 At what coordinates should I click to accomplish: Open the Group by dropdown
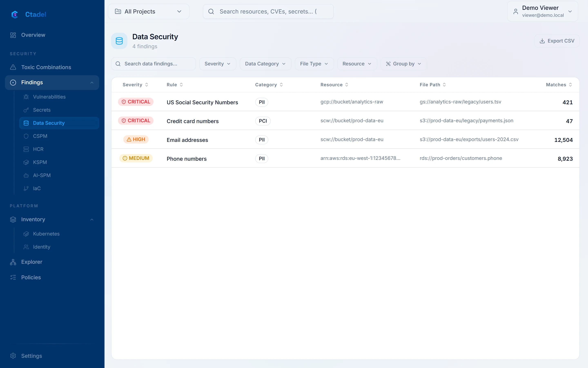point(404,64)
